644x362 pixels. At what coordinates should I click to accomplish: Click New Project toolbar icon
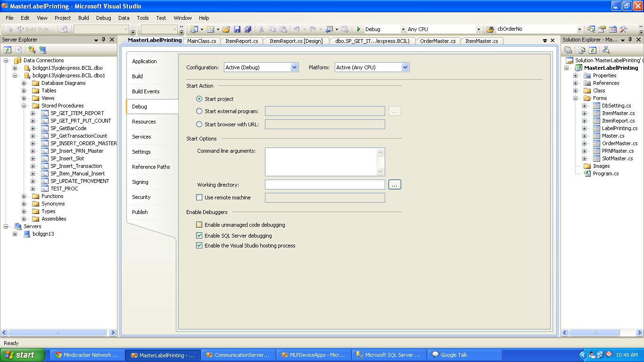[194, 29]
